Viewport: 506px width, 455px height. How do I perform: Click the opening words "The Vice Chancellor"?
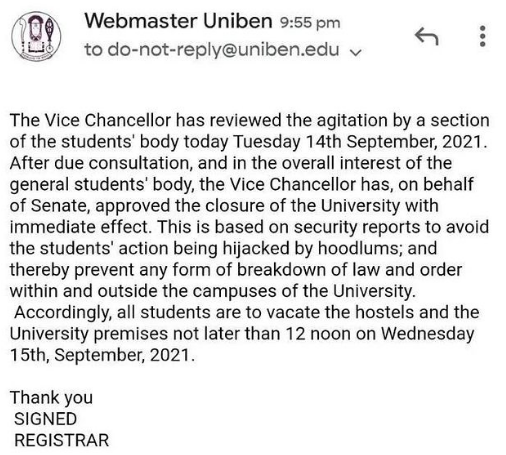coord(90,120)
